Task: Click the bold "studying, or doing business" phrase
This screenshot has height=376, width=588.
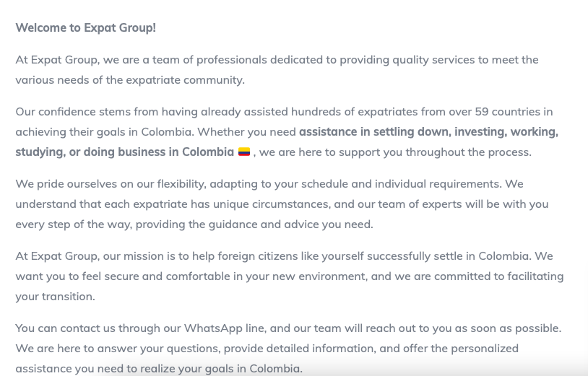Action: (x=90, y=152)
